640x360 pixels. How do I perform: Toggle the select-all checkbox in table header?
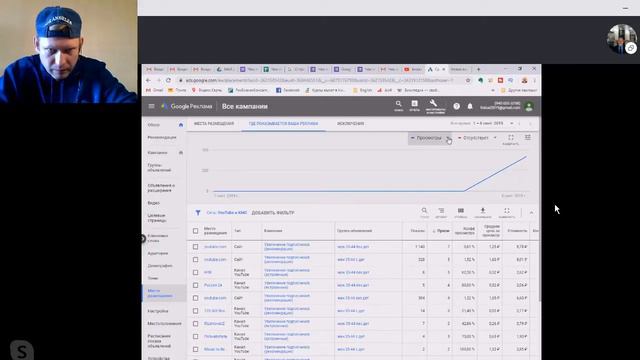tap(196, 231)
